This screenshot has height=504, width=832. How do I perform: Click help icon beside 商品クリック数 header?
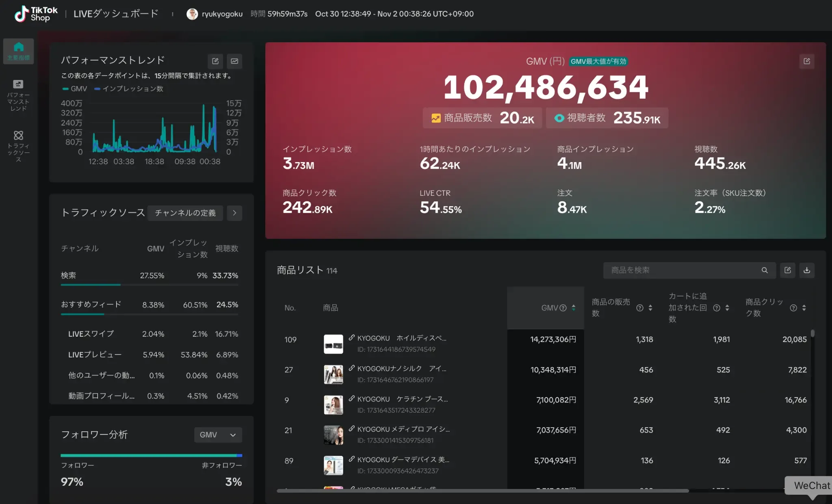tap(793, 308)
